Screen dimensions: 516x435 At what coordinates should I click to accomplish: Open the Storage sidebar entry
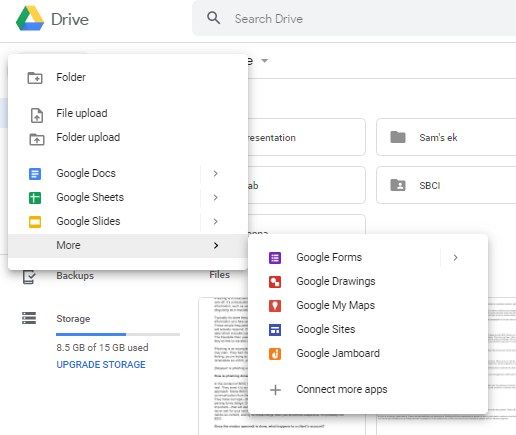point(73,319)
